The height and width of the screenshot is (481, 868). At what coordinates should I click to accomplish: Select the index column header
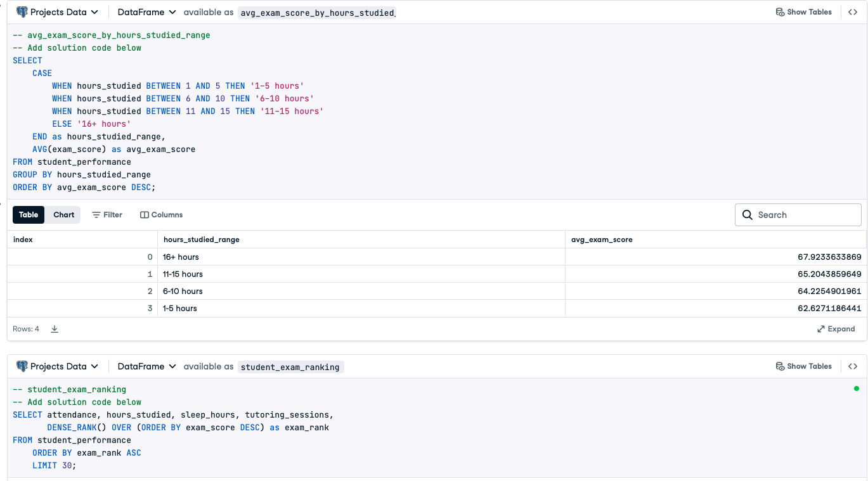pos(82,240)
